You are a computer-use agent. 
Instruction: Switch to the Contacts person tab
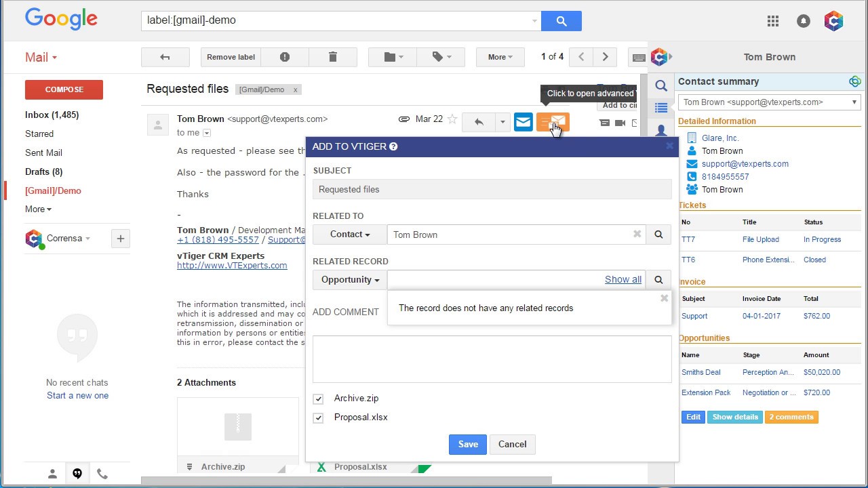[x=52, y=474]
